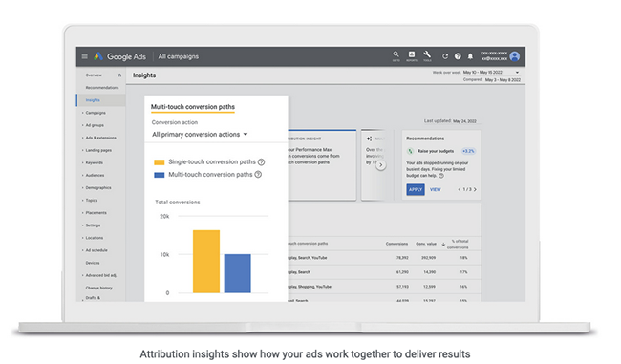Viewport: 621px width, 364px height.
Task: Open the Reports icon
Action: (x=412, y=54)
